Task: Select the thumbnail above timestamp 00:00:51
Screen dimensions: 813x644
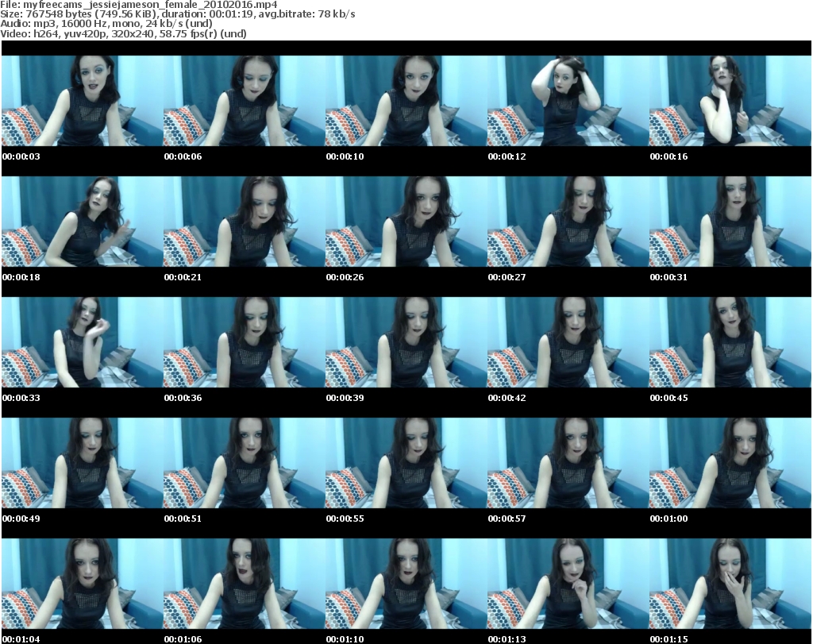Action: tap(245, 463)
